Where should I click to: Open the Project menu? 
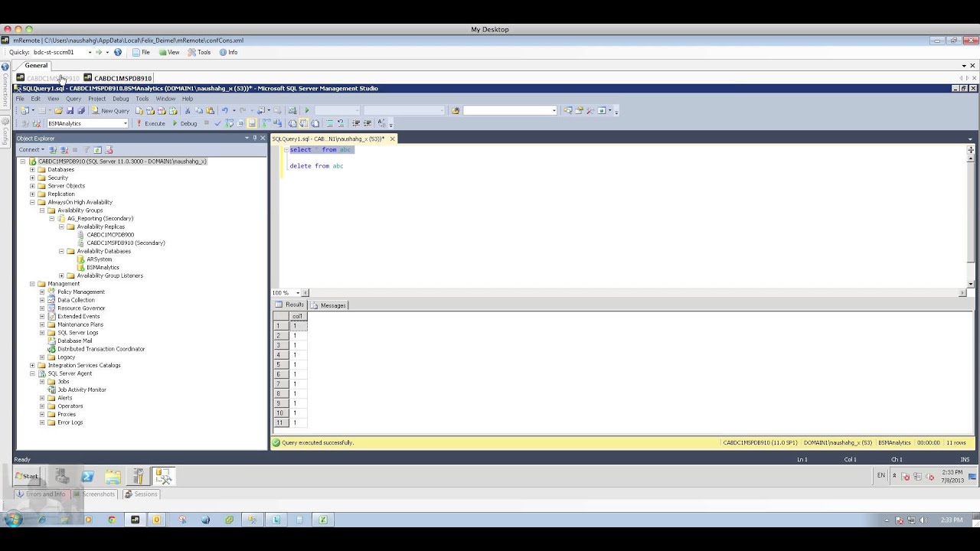[96, 99]
